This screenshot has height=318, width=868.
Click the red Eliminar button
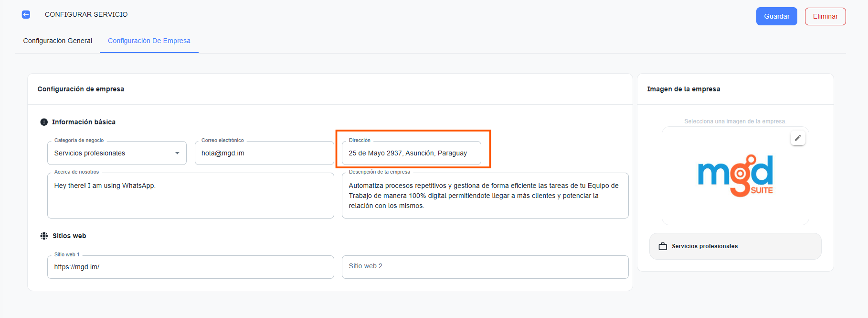pyautogui.click(x=825, y=16)
